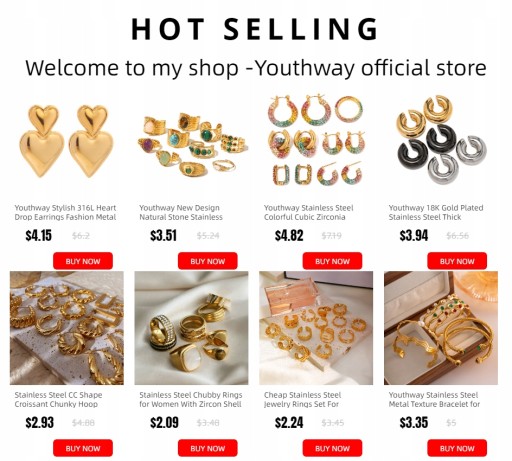Click Buy Now for $2.24 rings set

coord(332,448)
